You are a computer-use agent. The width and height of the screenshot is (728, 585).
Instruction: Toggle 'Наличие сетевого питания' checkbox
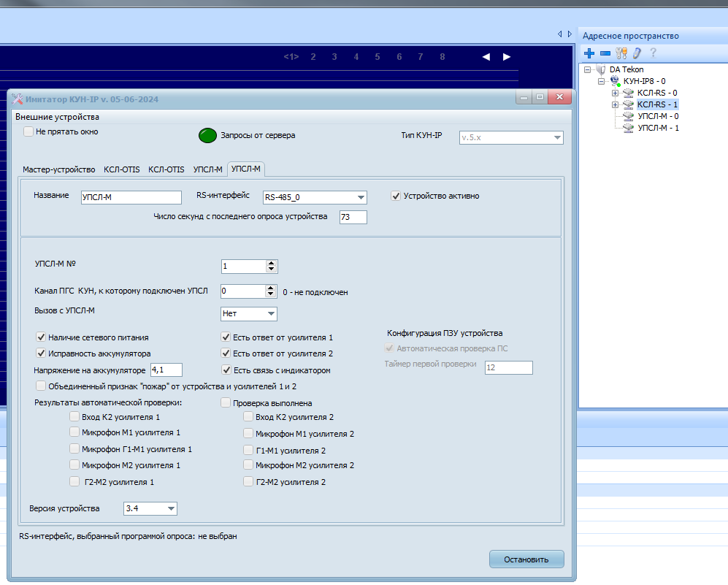41,337
